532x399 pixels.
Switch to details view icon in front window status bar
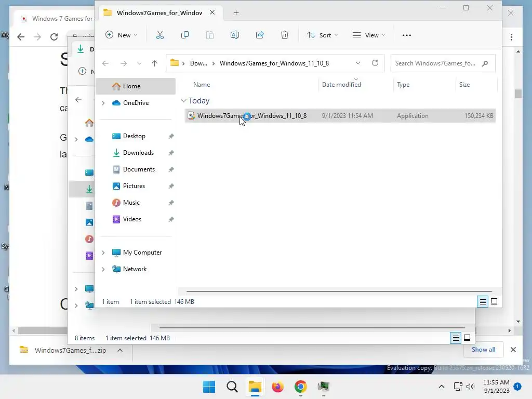(x=483, y=301)
